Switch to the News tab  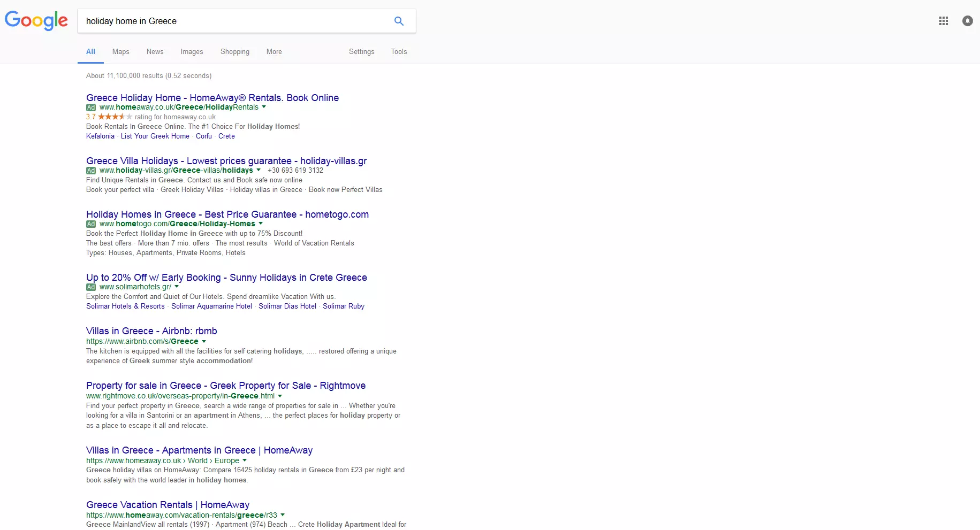coord(155,51)
